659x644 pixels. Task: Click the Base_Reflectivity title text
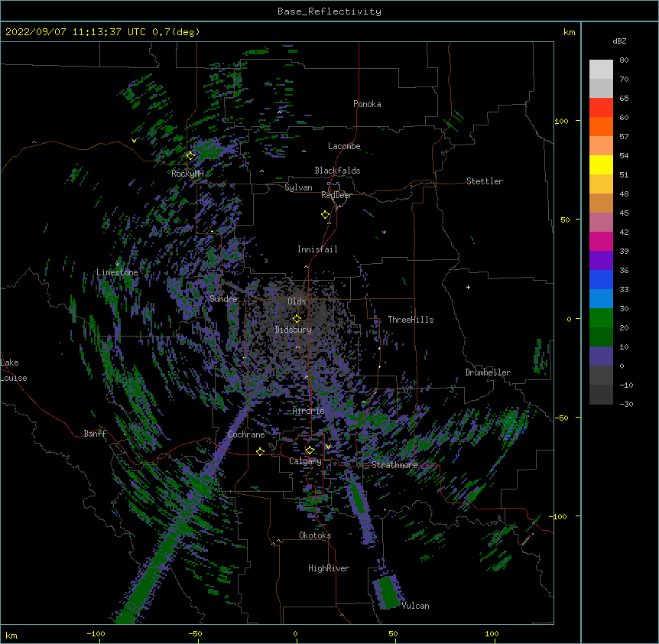point(329,11)
